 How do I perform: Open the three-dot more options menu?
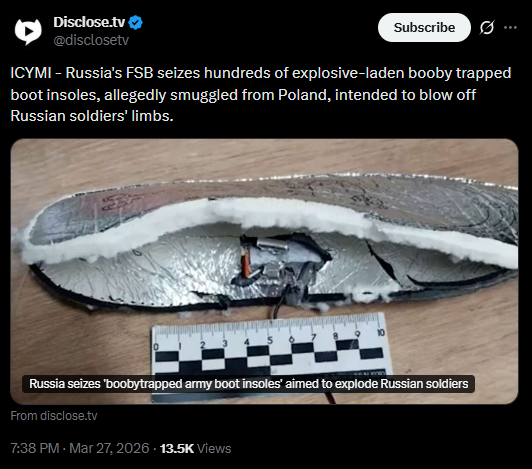pyautogui.click(x=510, y=27)
